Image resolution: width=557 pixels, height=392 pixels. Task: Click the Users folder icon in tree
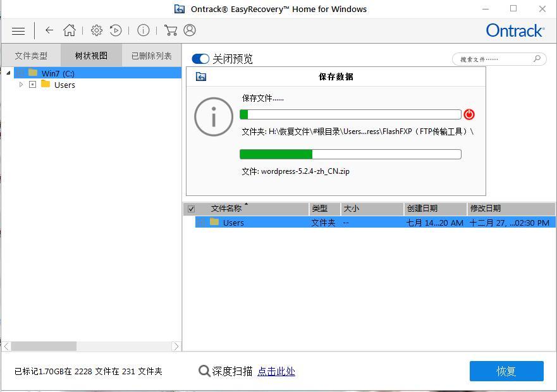pyautogui.click(x=46, y=84)
